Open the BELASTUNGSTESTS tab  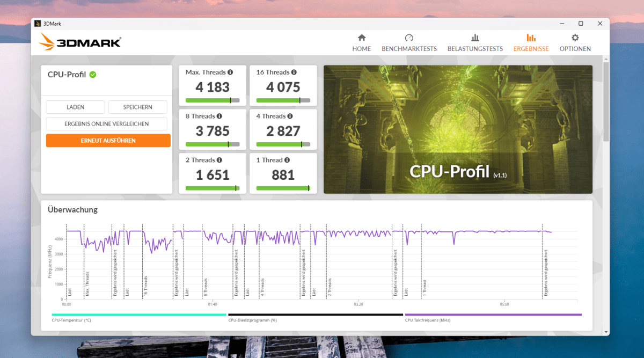coord(475,43)
